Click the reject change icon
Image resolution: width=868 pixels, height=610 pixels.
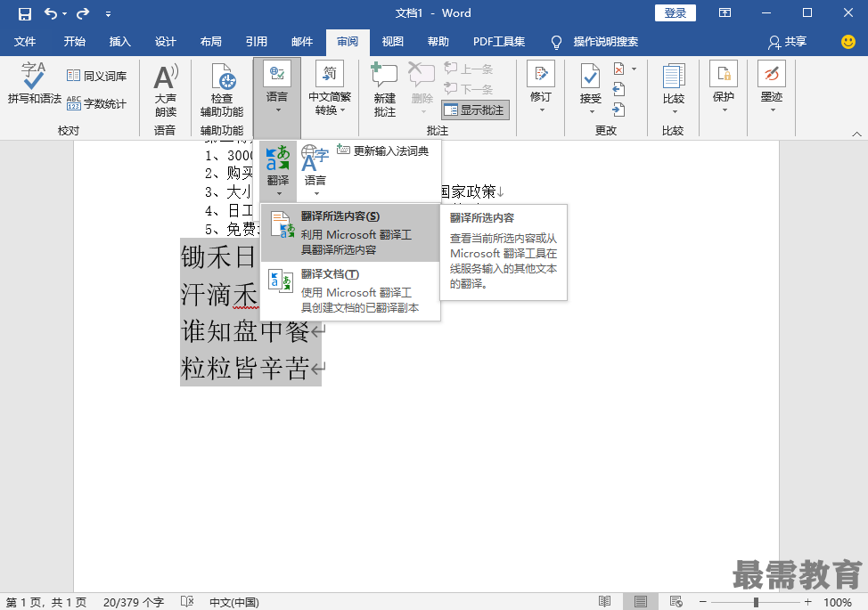pos(618,69)
